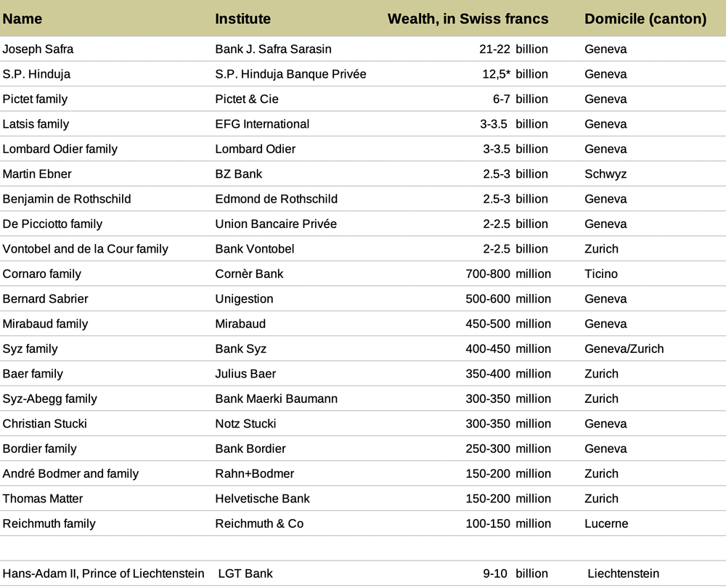The width and height of the screenshot is (726, 588).
Task: Select the Domicile (canton) header
Action: (645, 19)
